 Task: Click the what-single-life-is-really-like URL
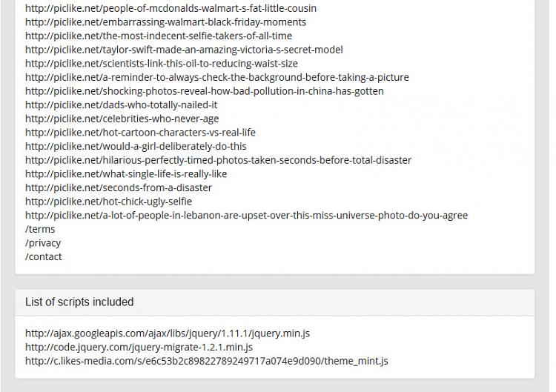[x=126, y=174]
